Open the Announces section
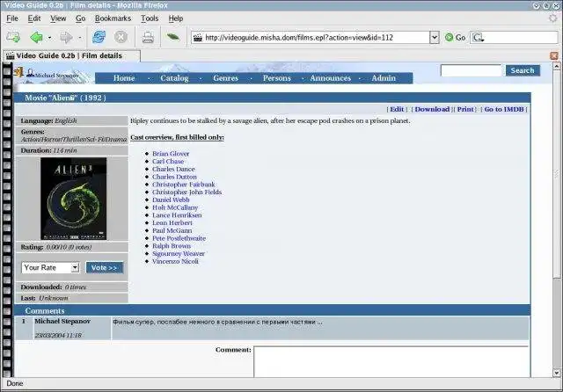563x392 pixels. point(331,78)
